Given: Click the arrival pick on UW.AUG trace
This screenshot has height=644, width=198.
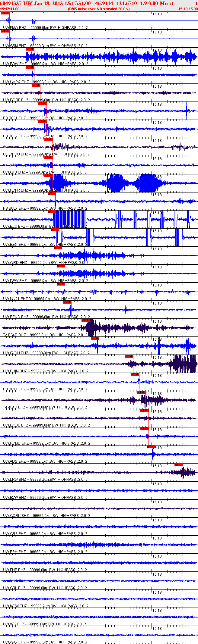Looking at the screenshot, I should [x=151, y=447].
